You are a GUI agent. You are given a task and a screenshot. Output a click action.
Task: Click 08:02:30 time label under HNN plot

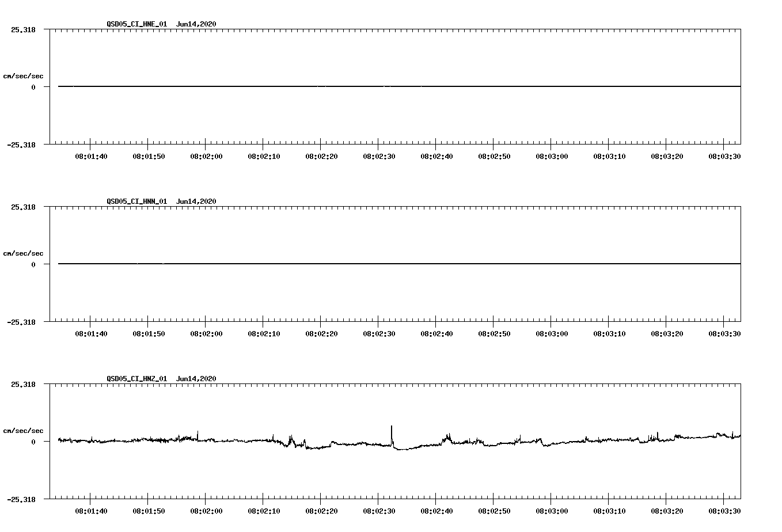[x=379, y=333]
